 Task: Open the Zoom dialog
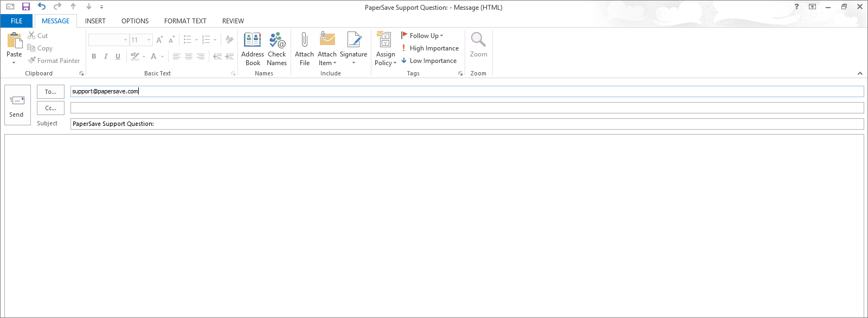coord(478,45)
